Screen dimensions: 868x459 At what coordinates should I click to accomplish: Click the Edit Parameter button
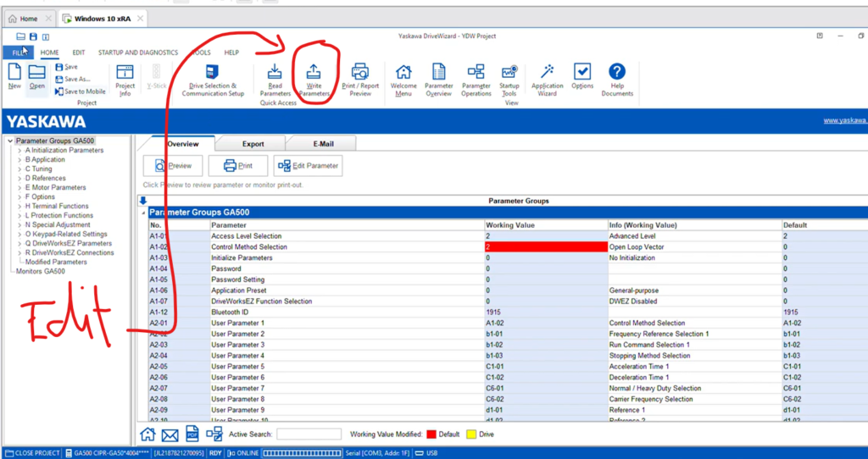coord(309,166)
